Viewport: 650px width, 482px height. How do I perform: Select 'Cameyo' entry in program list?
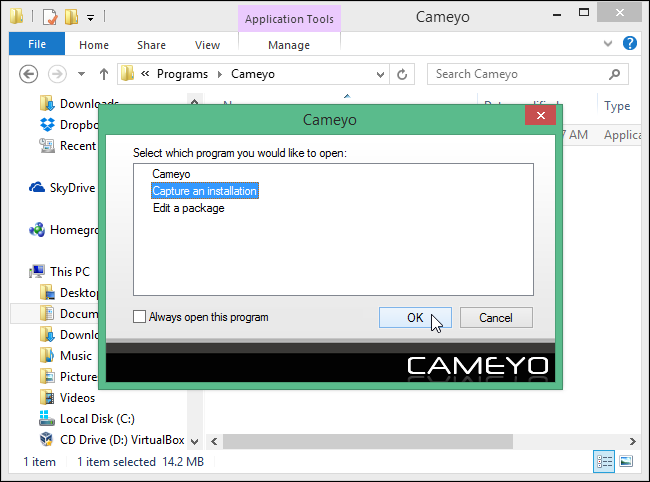(171, 174)
